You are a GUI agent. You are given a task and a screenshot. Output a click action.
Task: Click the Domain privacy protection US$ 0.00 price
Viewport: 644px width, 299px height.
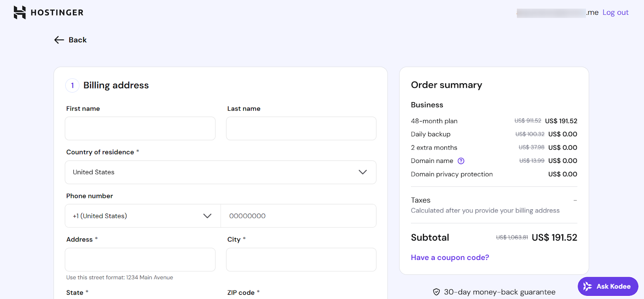tap(563, 174)
